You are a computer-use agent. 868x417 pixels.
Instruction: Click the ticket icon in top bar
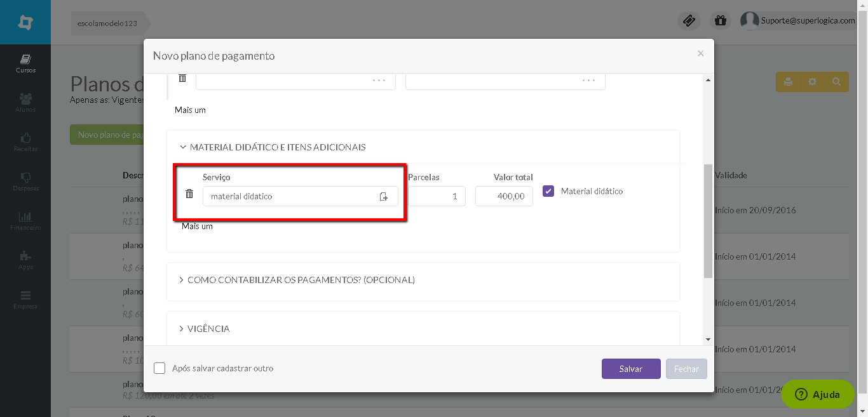pos(689,20)
